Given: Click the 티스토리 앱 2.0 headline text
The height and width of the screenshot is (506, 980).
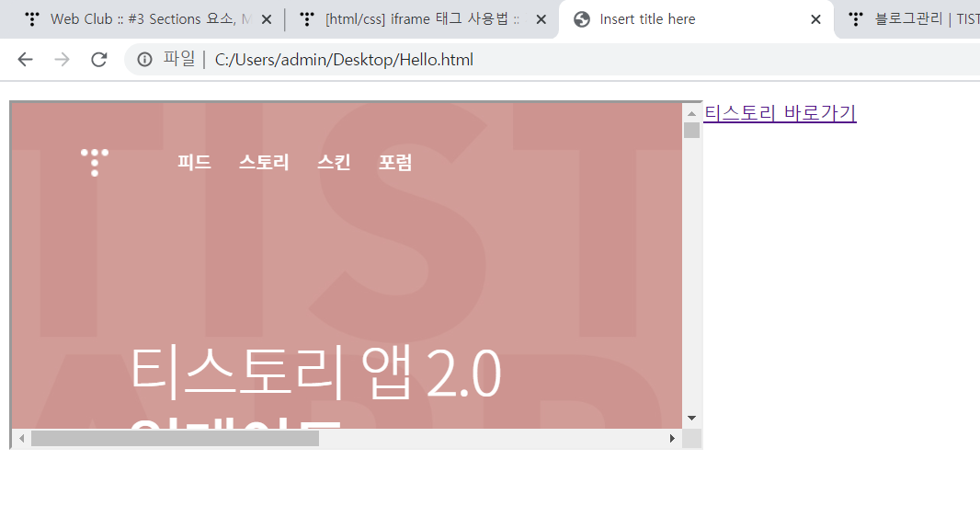Looking at the screenshot, I should 315,374.
